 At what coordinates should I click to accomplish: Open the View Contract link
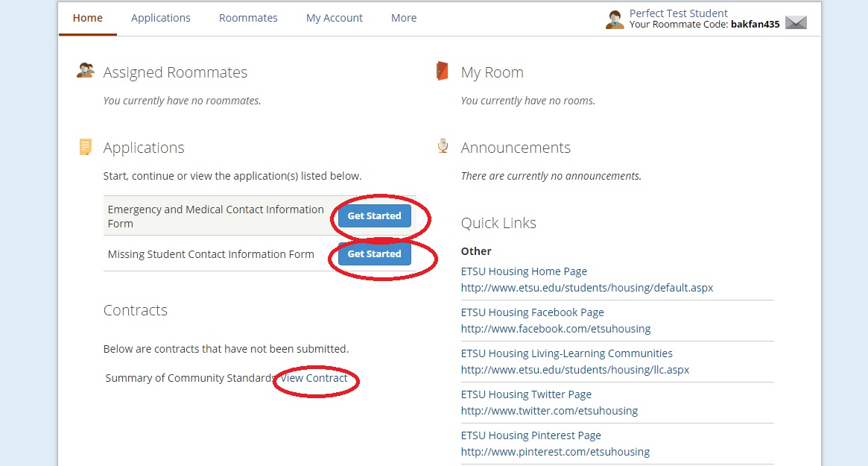click(x=314, y=378)
